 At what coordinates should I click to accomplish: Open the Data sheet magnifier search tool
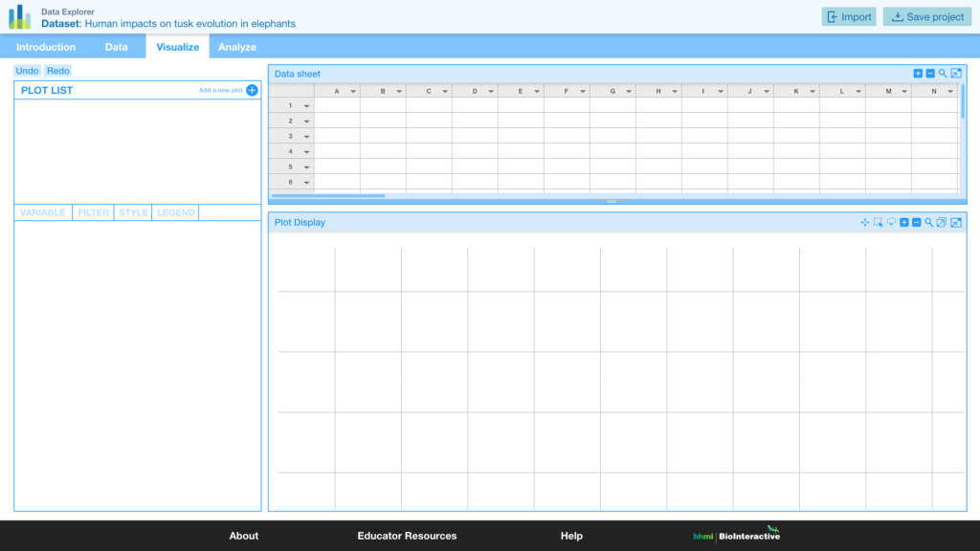coord(943,73)
